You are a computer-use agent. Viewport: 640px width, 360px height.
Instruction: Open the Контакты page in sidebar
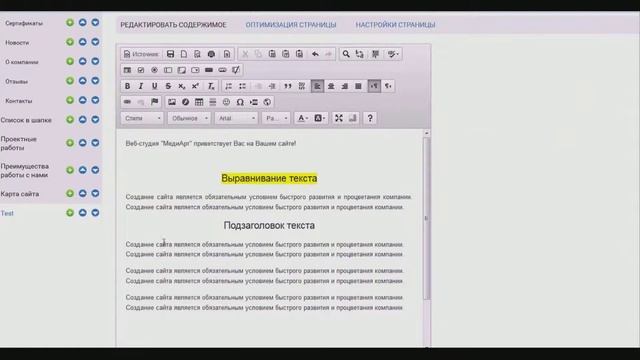coord(19,101)
